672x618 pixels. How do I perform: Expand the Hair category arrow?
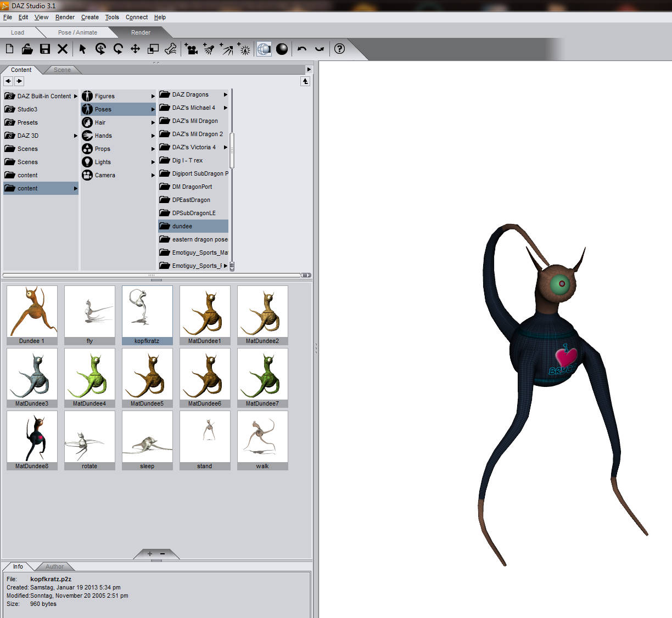coord(153,122)
